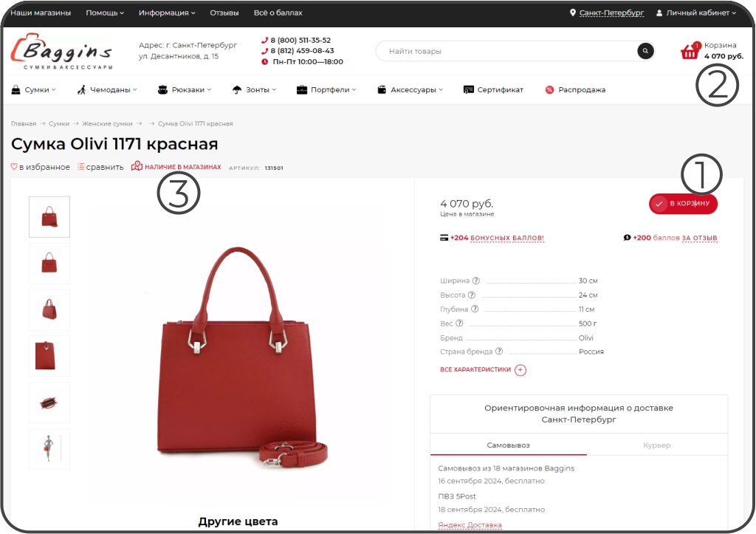The height and width of the screenshot is (534, 756).
Task: Click the compare list icon
Action: [81, 167]
